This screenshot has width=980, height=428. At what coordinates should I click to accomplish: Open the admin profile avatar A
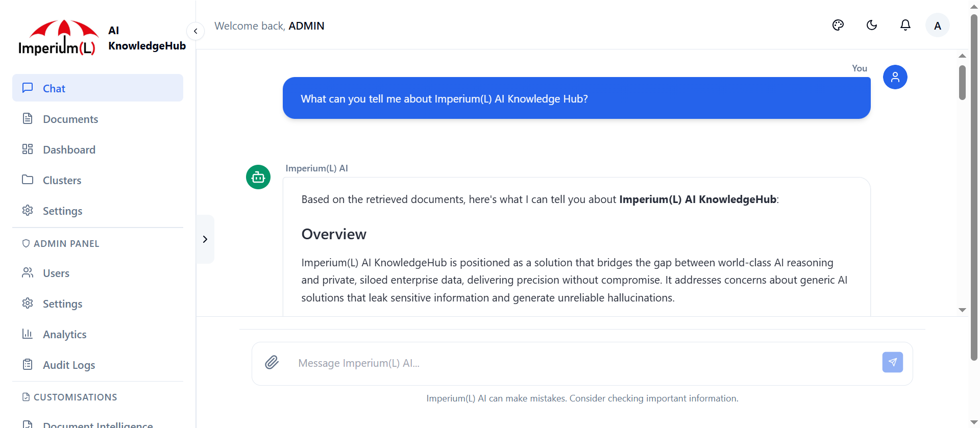[x=938, y=26]
